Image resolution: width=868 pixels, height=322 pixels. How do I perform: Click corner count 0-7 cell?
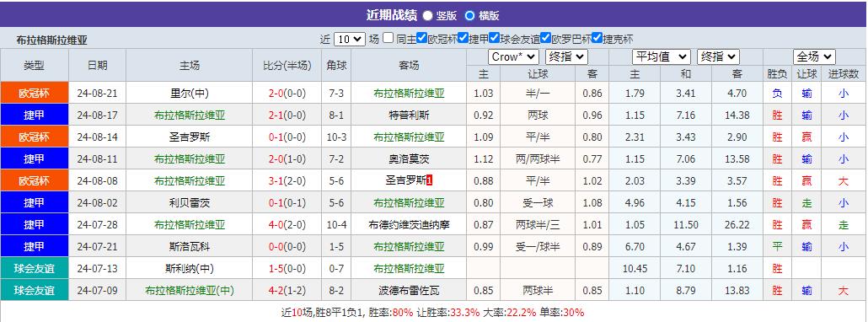(x=336, y=269)
